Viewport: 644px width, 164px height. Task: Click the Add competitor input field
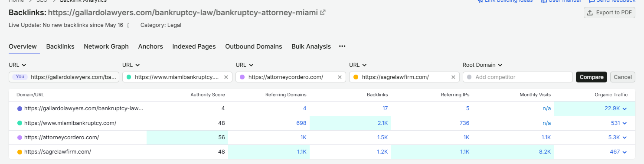(518, 77)
